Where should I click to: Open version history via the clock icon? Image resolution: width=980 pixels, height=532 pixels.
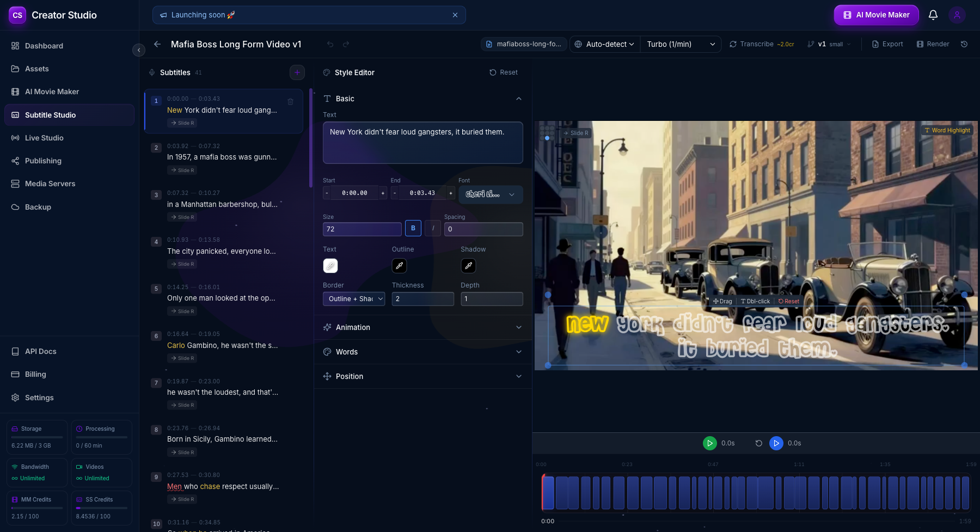click(964, 44)
